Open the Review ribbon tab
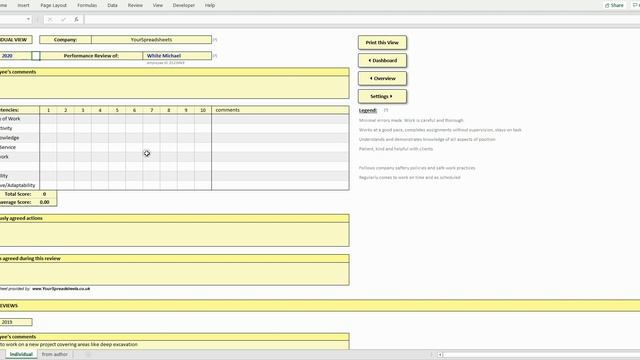The height and width of the screenshot is (360, 640). click(135, 5)
